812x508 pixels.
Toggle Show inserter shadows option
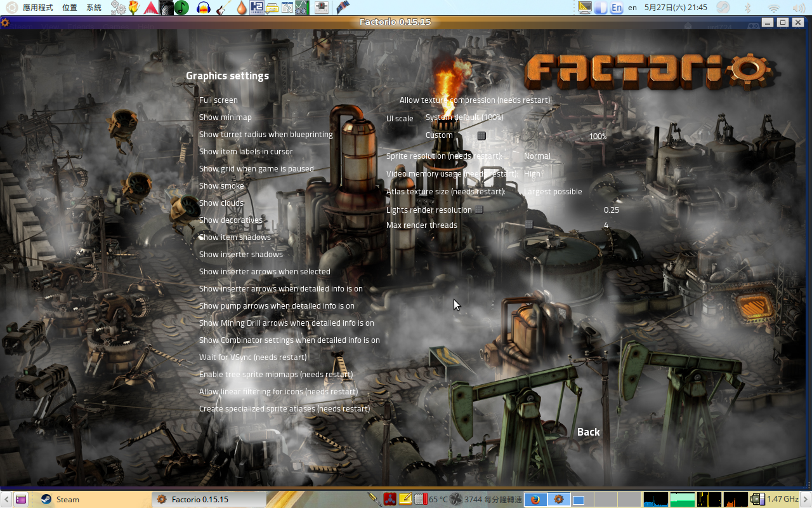pos(241,255)
